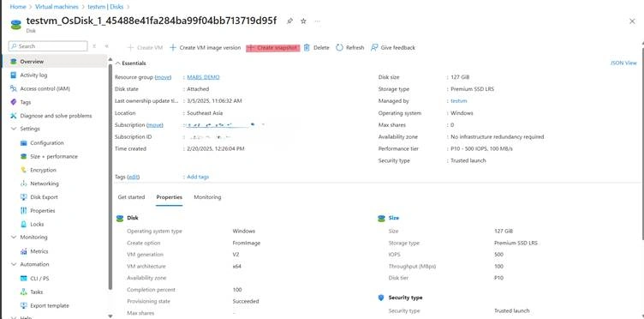Image resolution: width=644 pixels, height=319 pixels.
Task: Collapse the Automation section in sidebar
Action: pyautogui.click(x=13, y=264)
